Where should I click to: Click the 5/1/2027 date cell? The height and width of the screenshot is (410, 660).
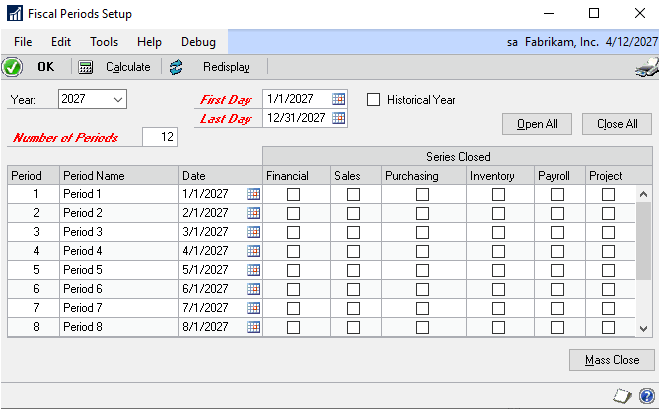click(213, 270)
